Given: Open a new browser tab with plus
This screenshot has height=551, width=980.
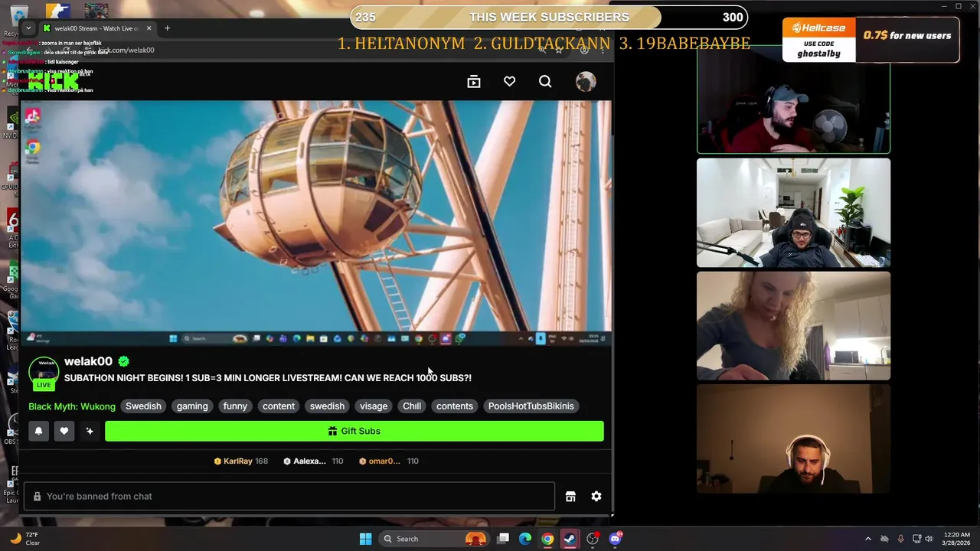Looking at the screenshot, I should pyautogui.click(x=167, y=28).
